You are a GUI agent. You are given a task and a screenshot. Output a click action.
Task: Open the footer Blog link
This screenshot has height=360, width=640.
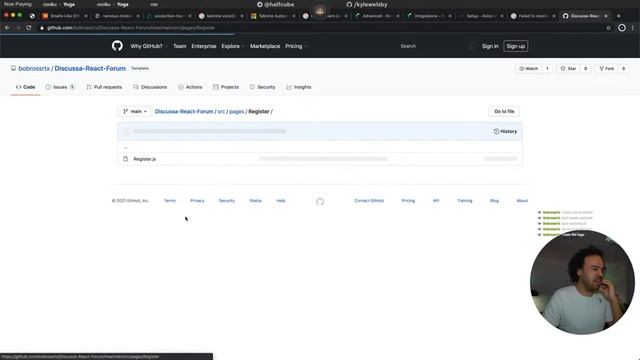tap(494, 200)
